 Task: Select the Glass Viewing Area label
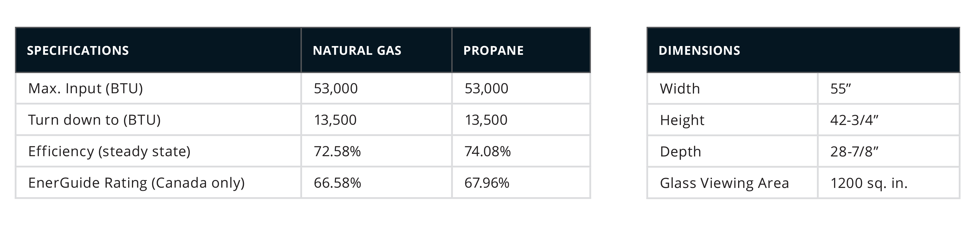(724, 184)
